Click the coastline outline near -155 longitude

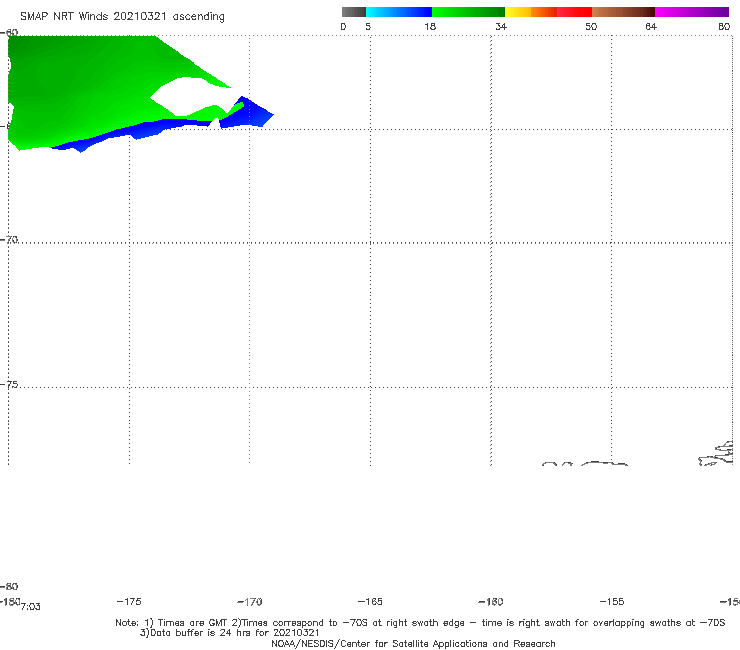click(x=604, y=464)
